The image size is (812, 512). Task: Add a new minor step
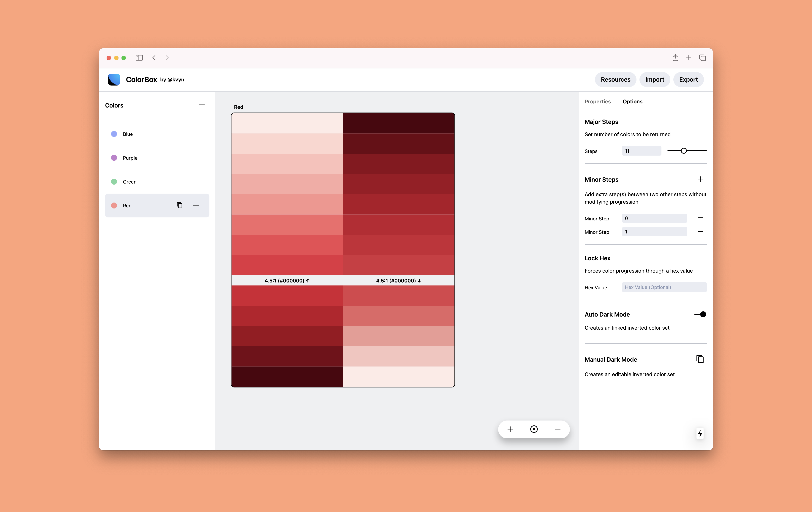[x=700, y=179]
